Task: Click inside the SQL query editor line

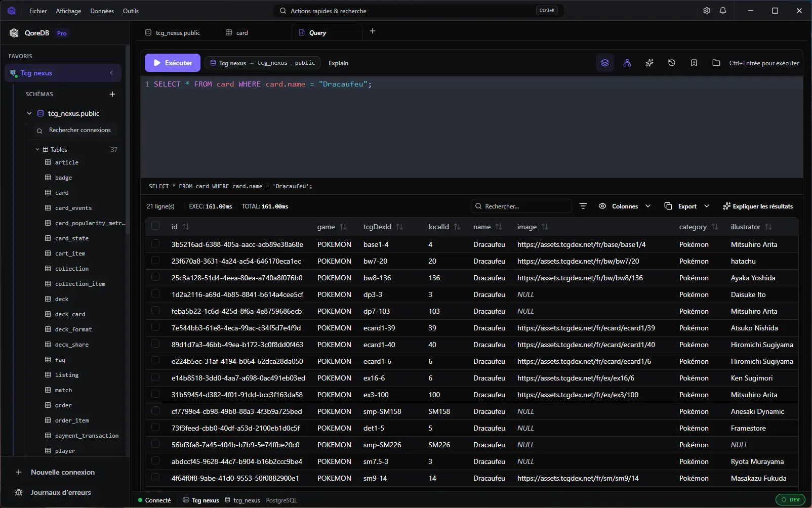Action: coord(471,84)
